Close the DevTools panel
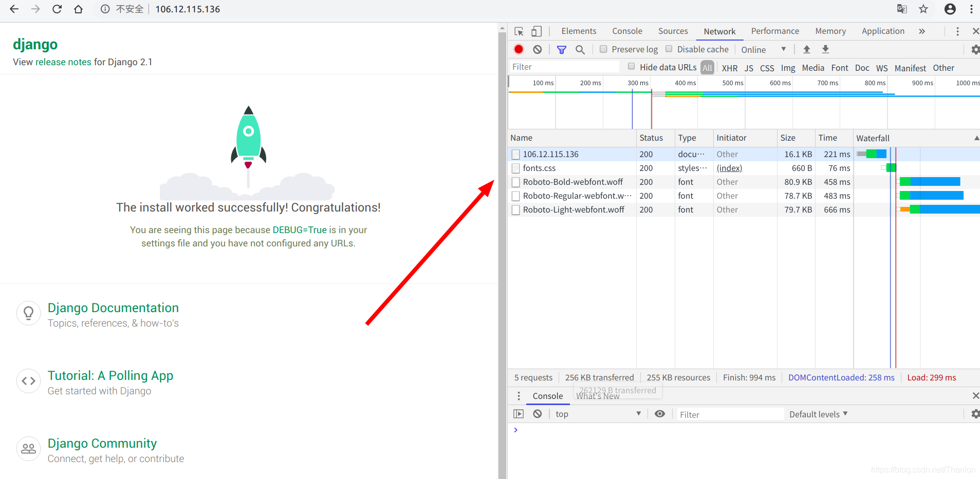 [975, 31]
